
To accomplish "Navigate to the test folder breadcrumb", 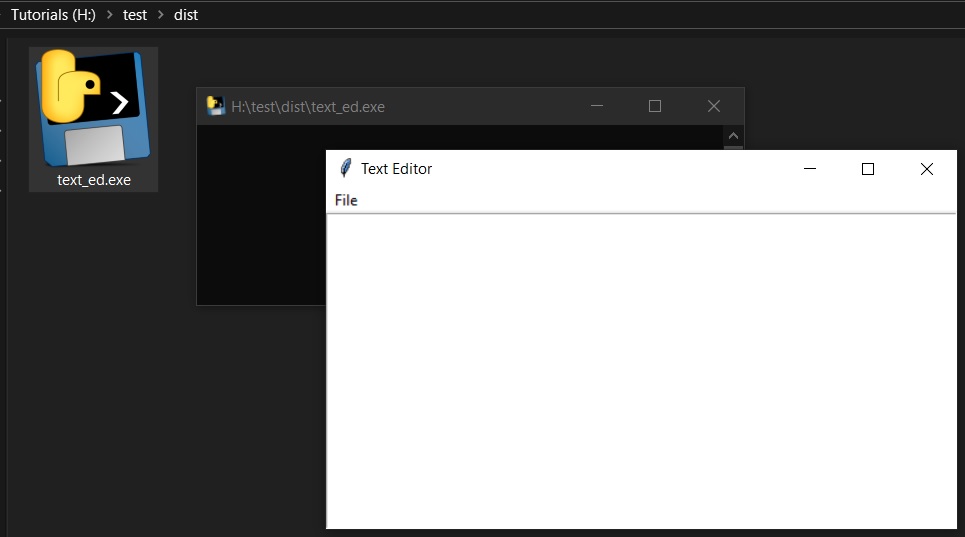I will pos(135,15).
